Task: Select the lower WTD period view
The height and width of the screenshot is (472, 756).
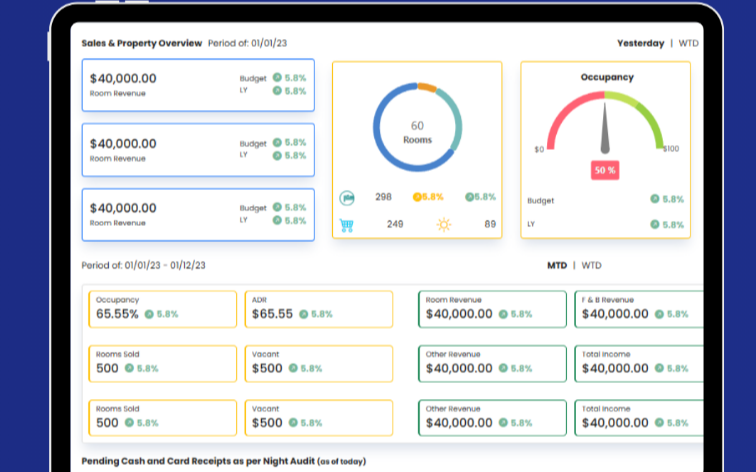Action: click(592, 266)
